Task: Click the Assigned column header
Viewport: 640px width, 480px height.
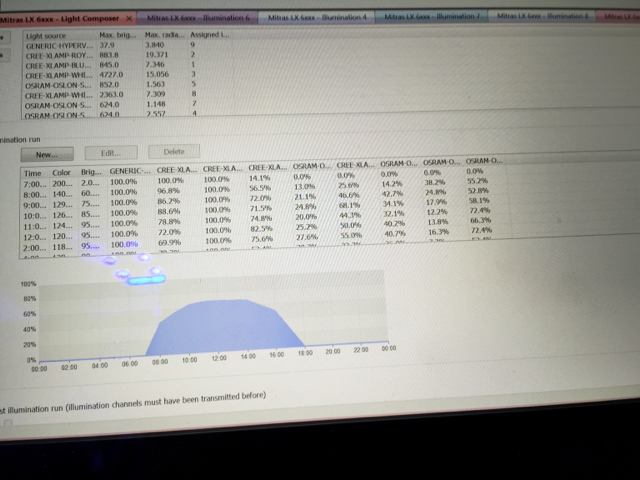Action: tap(207, 35)
